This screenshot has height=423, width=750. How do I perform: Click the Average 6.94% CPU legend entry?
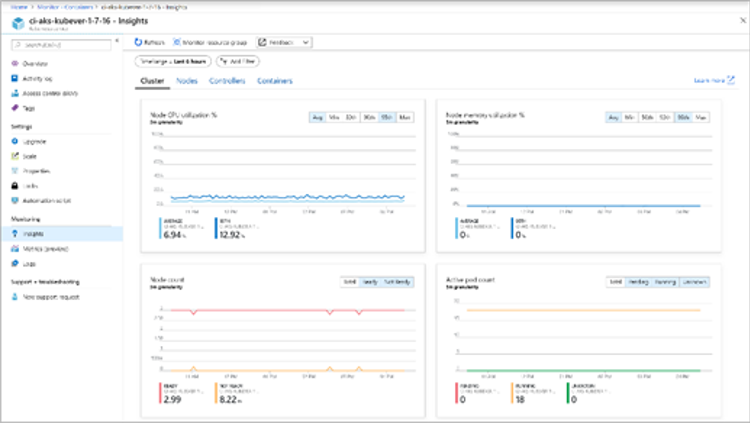point(183,228)
